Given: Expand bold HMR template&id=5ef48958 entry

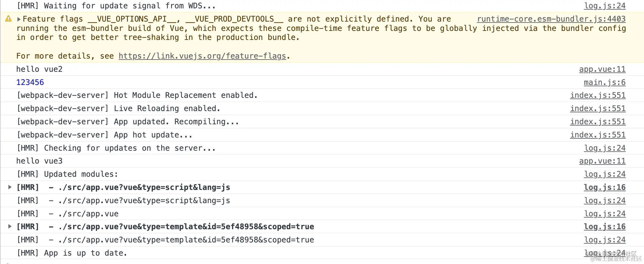Looking at the screenshot, I should [10, 226].
